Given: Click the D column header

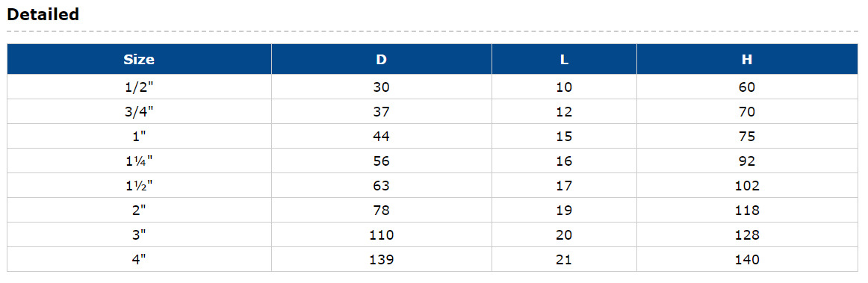Looking at the screenshot, I should 382,59.
